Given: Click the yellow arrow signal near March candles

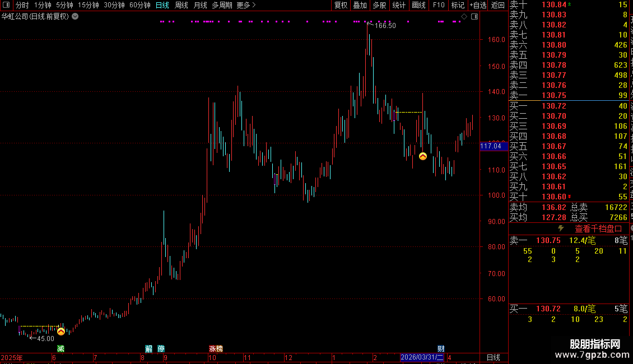Looking at the screenshot, I should [423, 156].
